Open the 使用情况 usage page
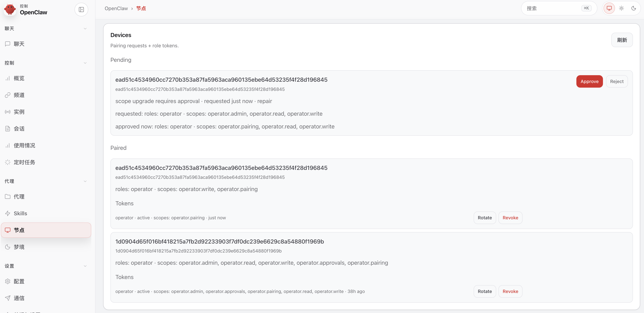This screenshot has width=644, height=313. (x=46, y=145)
